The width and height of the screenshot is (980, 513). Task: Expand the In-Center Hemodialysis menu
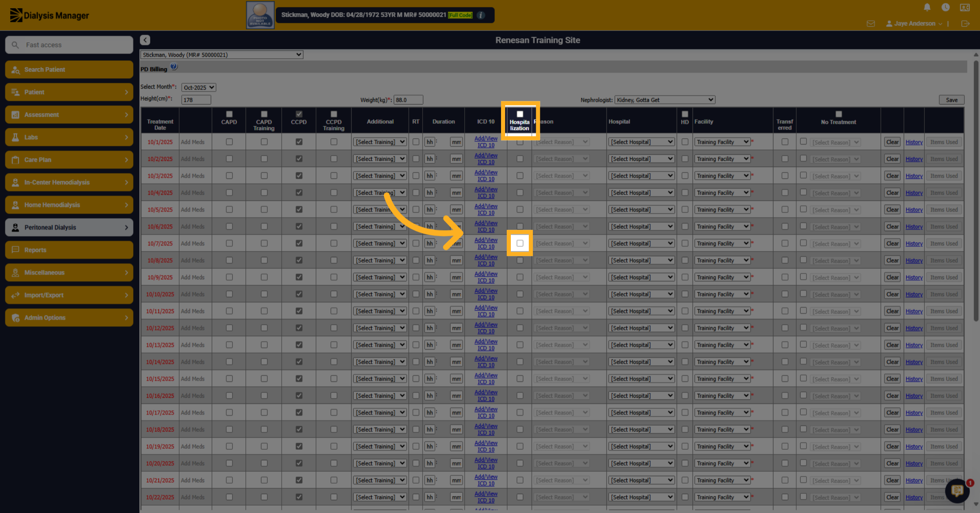(x=69, y=182)
